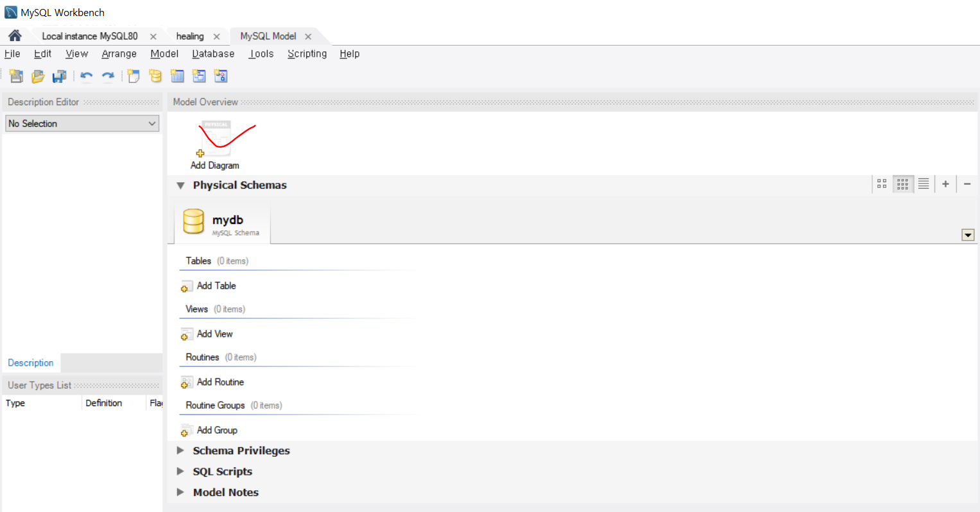This screenshot has width=980, height=512.
Task: Click the toolbar icon for creating a new table
Action: [x=177, y=76]
